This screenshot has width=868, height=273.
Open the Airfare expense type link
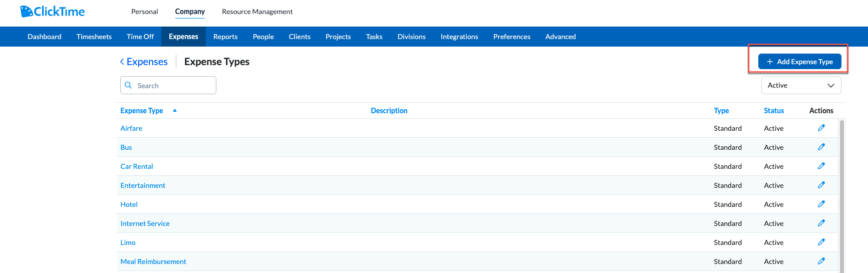pos(131,128)
